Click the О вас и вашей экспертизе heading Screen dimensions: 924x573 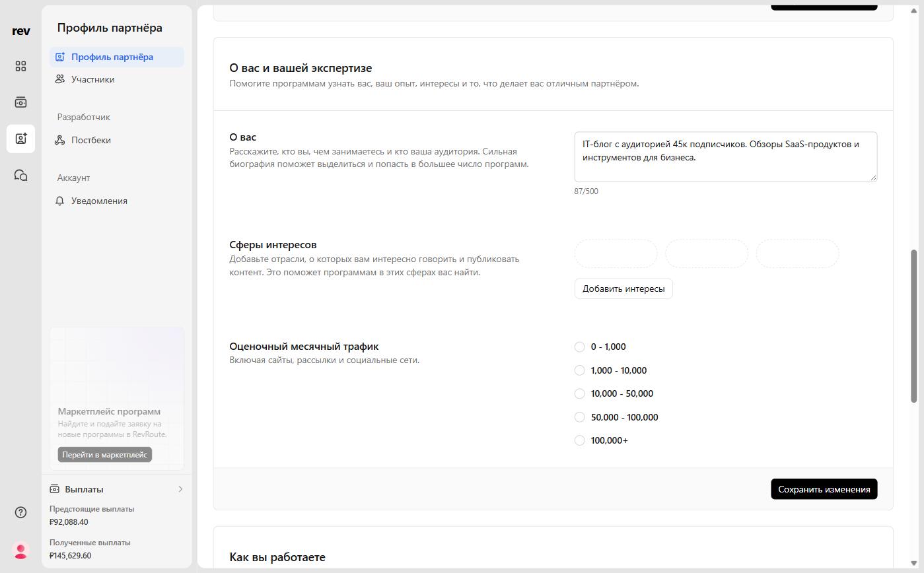click(x=301, y=68)
